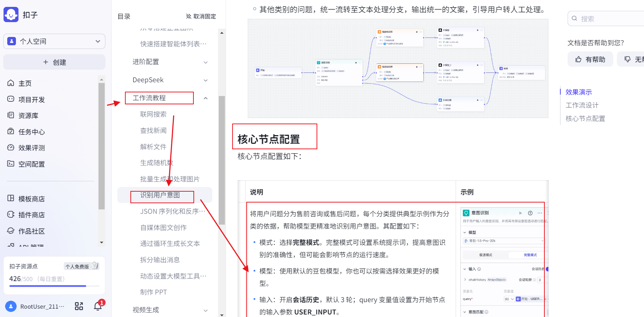Screen dimensions: 644x317
Task: Open 动态设置大模型工具 tutorial page
Action: [173, 276]
